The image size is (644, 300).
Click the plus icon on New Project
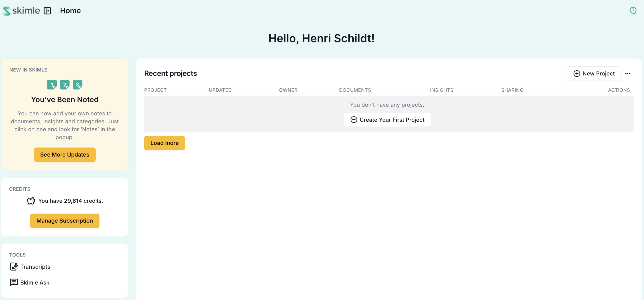pyautogui.click(x=577, y=73)
